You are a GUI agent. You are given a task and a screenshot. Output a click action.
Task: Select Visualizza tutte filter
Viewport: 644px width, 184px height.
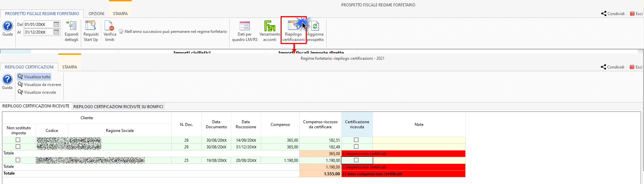34,77
